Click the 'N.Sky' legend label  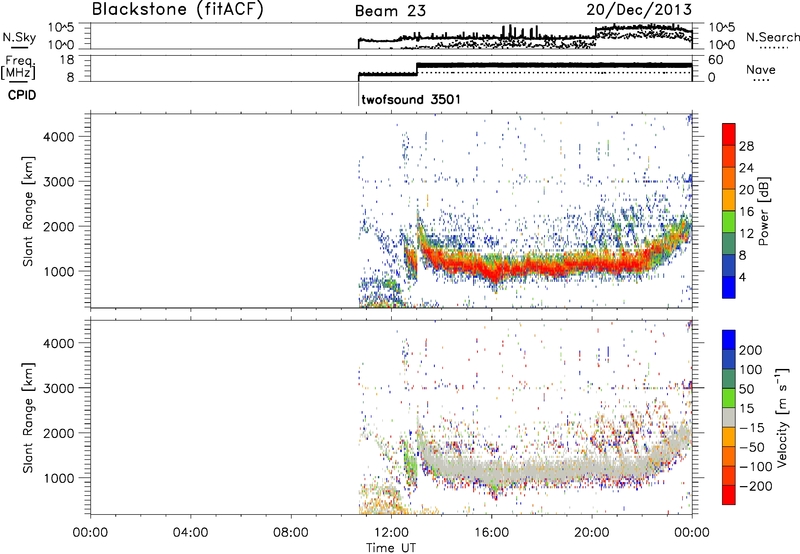(x=19, y=37)
